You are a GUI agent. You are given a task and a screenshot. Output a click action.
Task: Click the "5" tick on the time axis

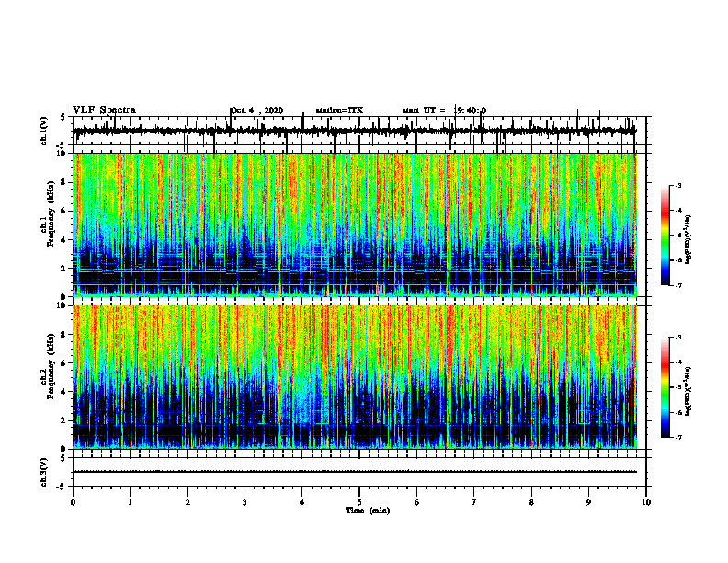(359, 502)
